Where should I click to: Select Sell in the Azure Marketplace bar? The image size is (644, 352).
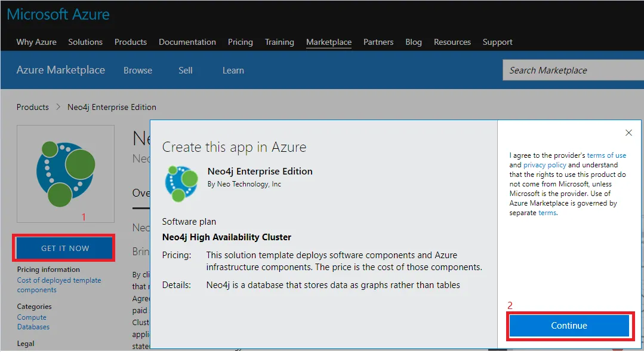[x=186, y=71]
